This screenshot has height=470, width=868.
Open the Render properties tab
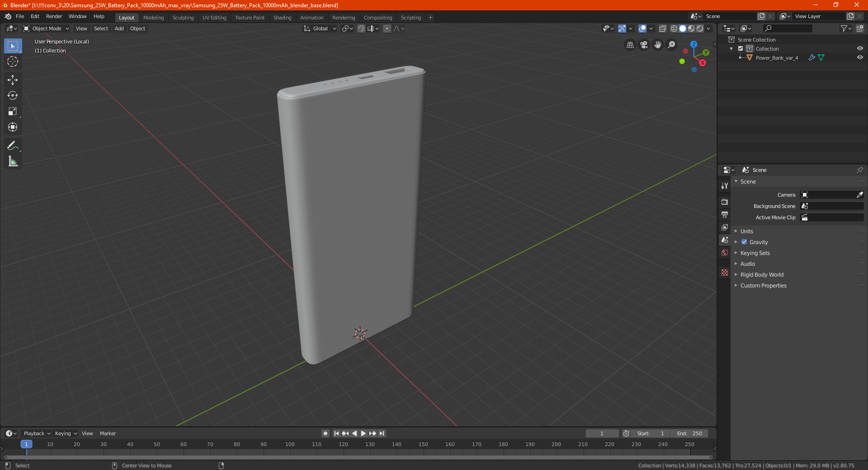[725, 202]
